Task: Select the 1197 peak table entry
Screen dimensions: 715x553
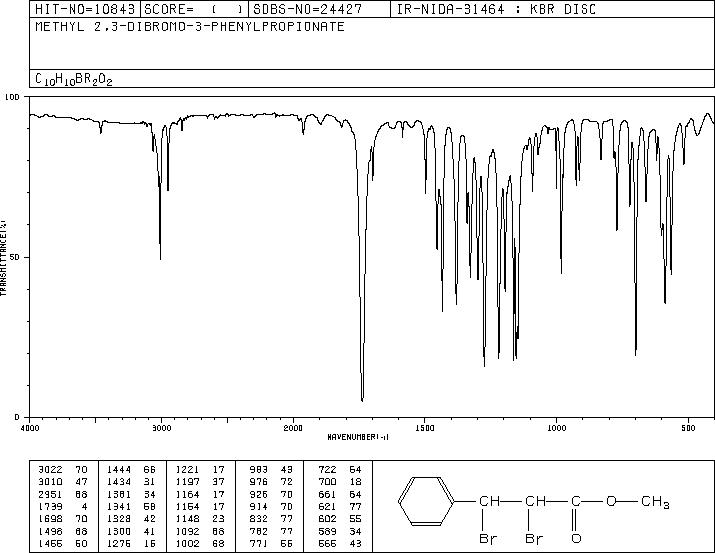Action: point(200,482)
